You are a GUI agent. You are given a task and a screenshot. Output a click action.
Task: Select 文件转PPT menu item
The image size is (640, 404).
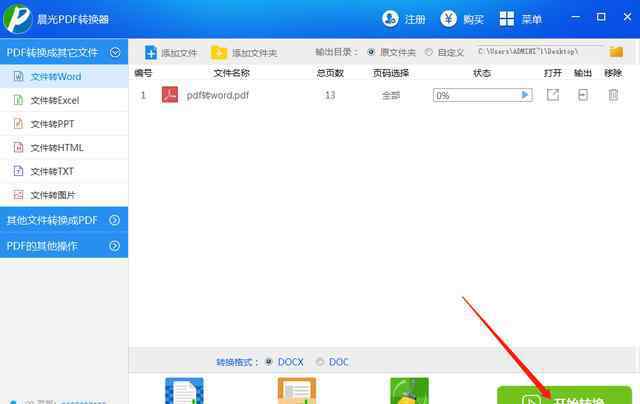(x=64, y=124)
